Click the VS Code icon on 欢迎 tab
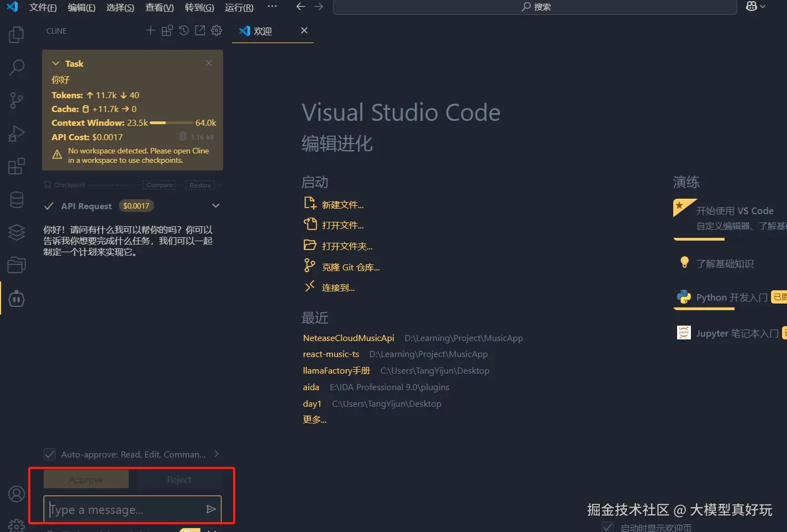 coord(245,31)
